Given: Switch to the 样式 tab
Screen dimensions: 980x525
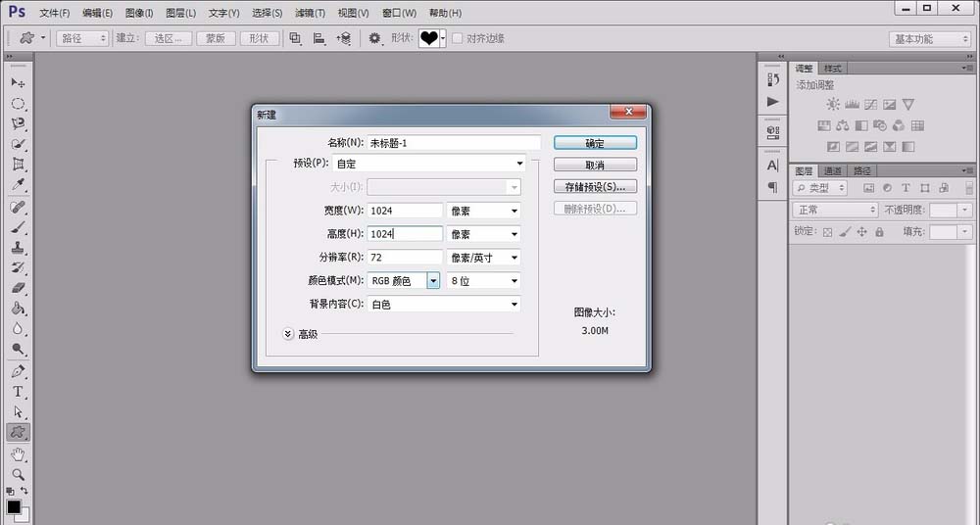Looking at the screenshot, I should 832,69.
